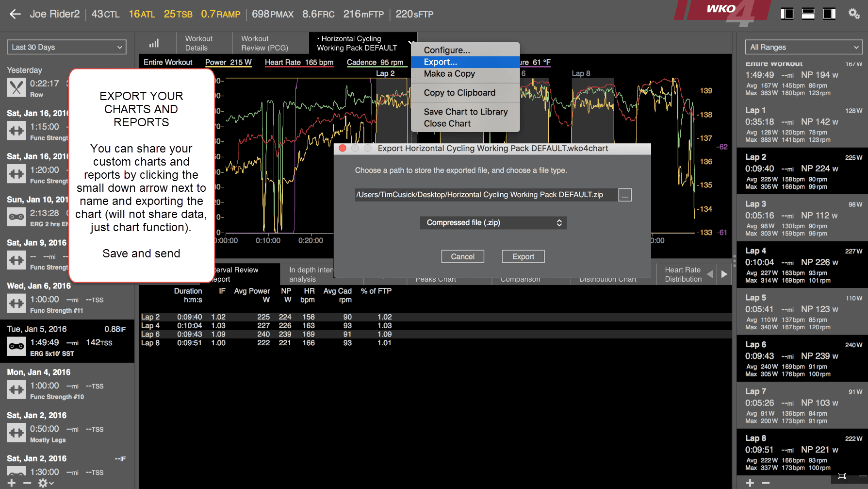Click the strength icon for the 1:15:00 workout

[x=16, y=131]
